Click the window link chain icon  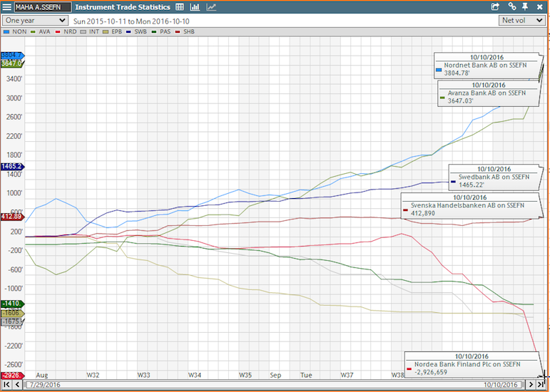tap(512, 6)
